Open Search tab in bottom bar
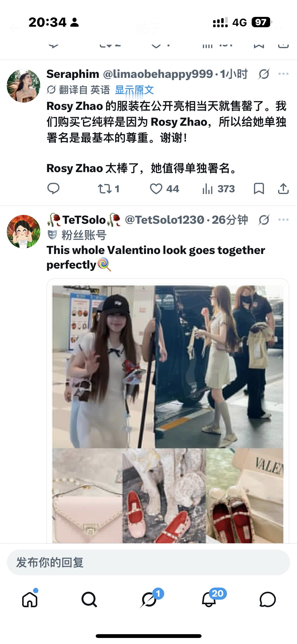297x644 pixels. tap(89, 599)
